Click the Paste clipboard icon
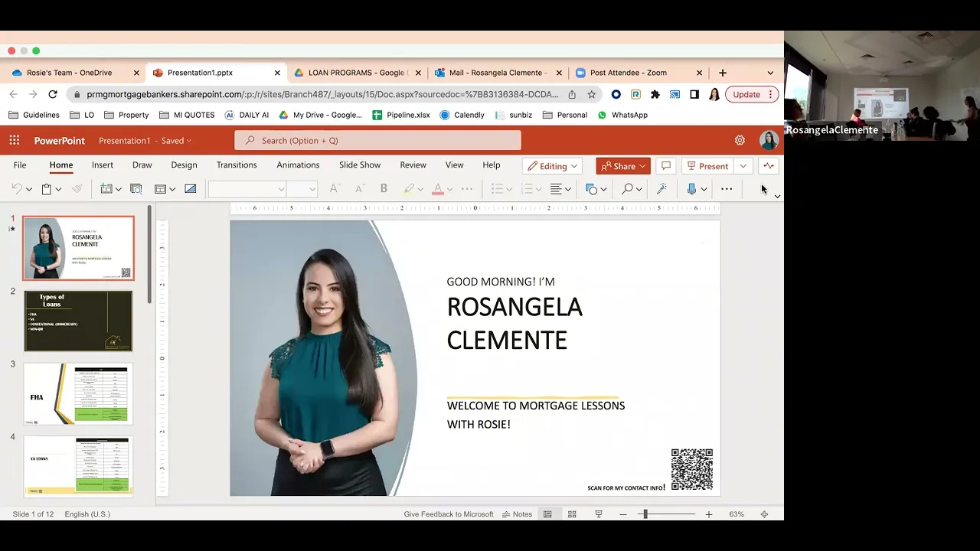The height and width of the screenshot is (551, 980). (x=46, y=189)
